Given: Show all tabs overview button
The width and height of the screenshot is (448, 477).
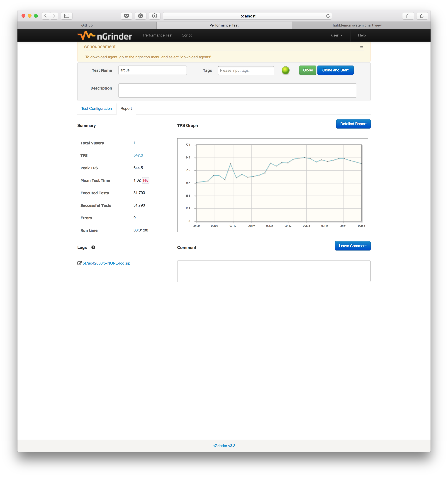Looking at the screenshot, I should (x=422, y=16).
